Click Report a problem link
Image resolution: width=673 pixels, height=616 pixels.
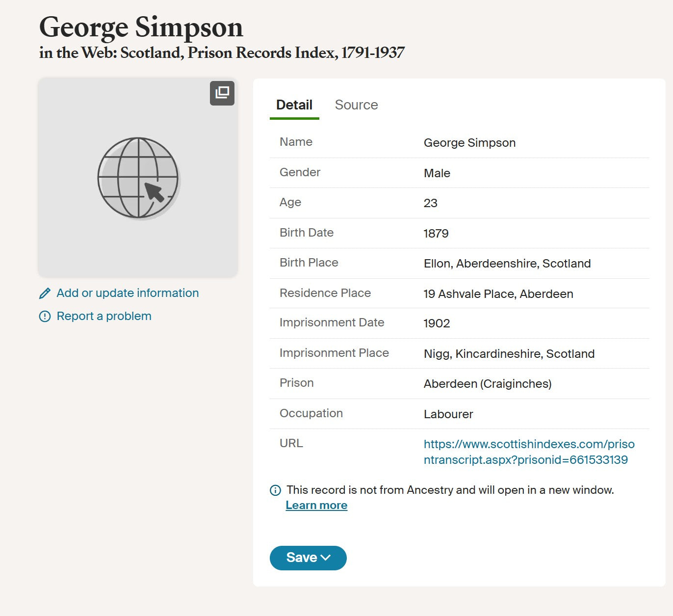click(x=104, y=316)
